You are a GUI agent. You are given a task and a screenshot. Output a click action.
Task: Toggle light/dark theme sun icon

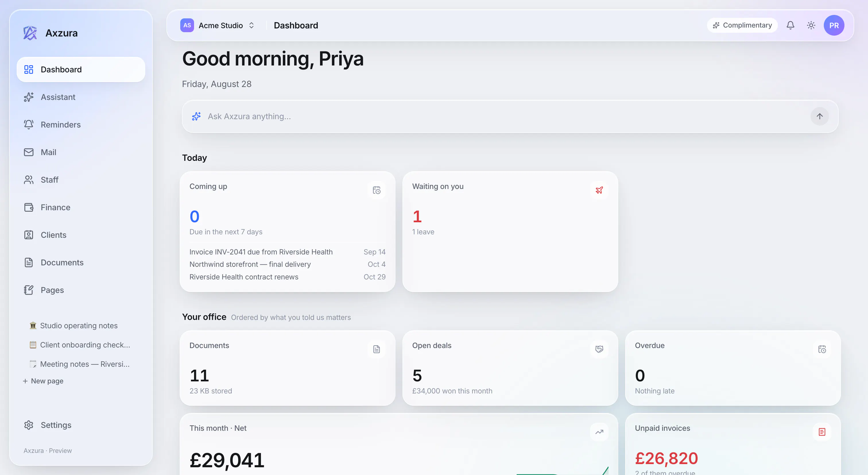[x=811, y=25]
